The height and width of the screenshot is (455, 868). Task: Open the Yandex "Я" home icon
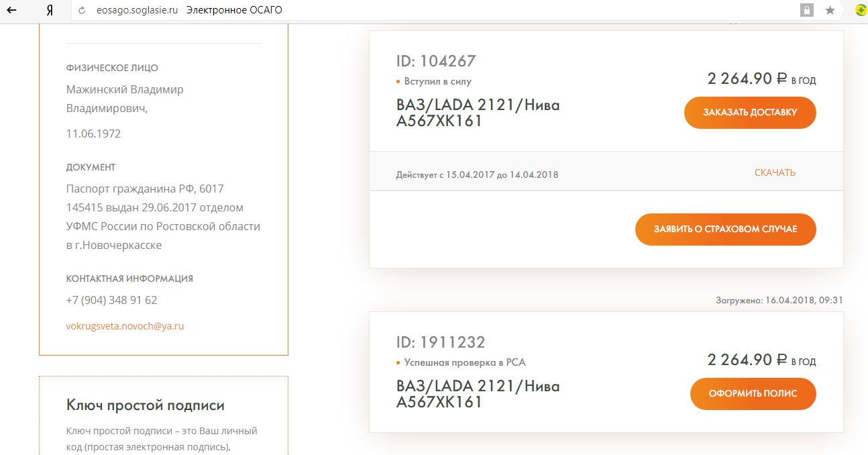coord(50,10)
